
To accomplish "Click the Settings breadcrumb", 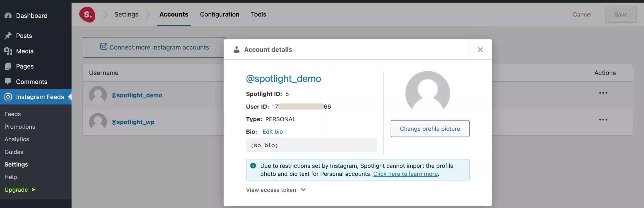I will [126, 14].
